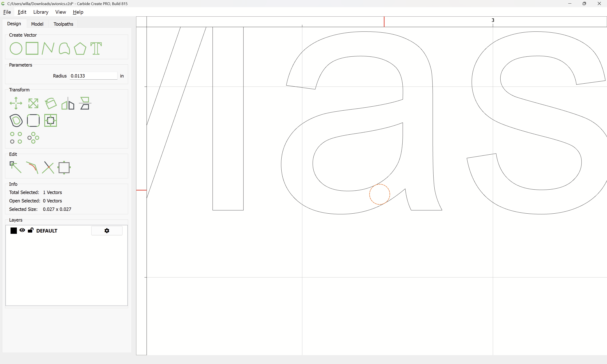Screen dimensions: 607x364
Task: Click 'Total Selected: 1 Vectors' info text
Action: [x=36, y=192]
